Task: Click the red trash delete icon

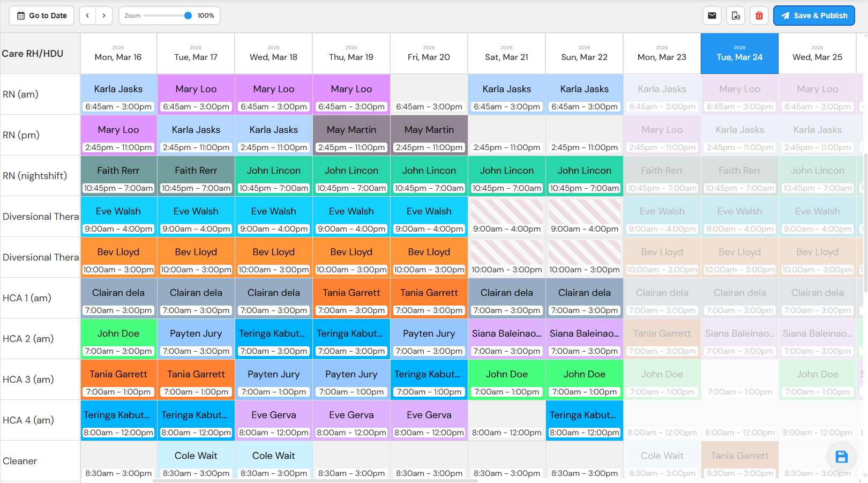Action: (759, 16)
